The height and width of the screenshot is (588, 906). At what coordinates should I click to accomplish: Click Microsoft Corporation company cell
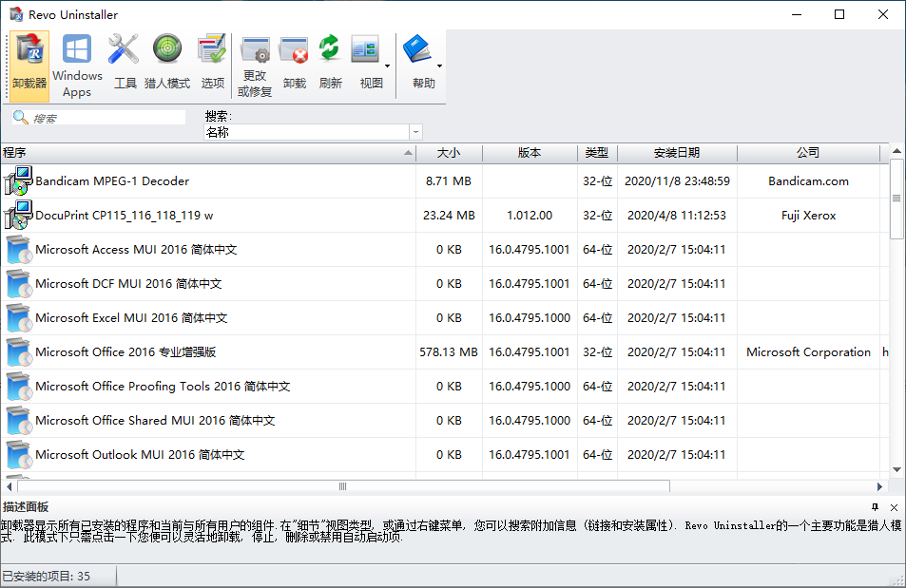[808, 351]
